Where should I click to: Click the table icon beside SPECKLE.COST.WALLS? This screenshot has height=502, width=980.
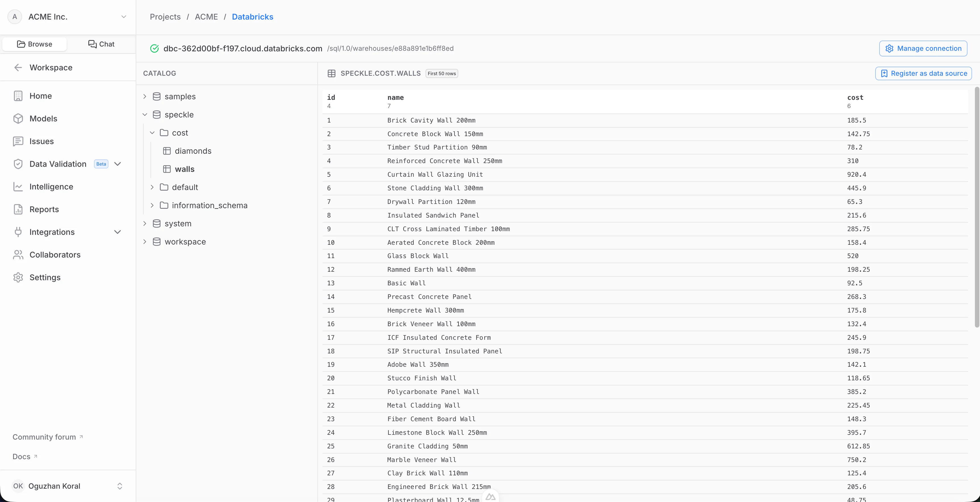(x=331, y=73)
